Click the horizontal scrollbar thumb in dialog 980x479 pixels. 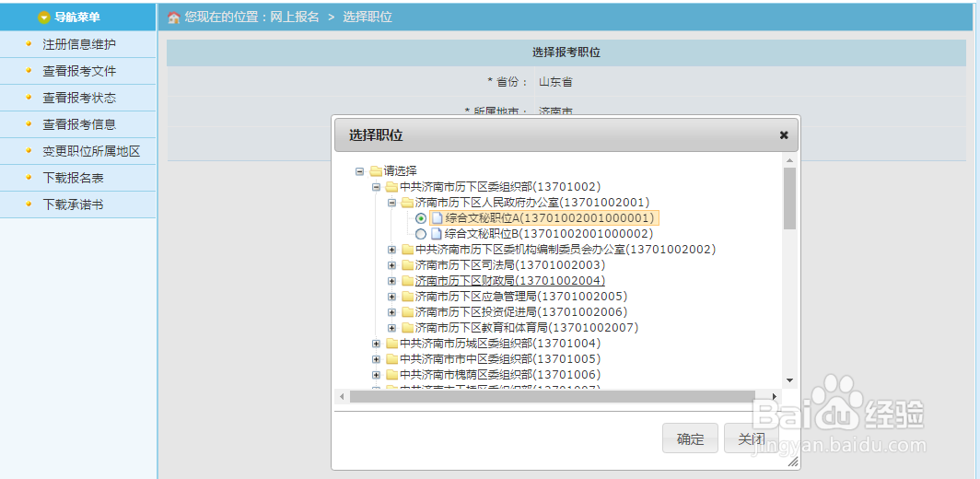(553, 396)
